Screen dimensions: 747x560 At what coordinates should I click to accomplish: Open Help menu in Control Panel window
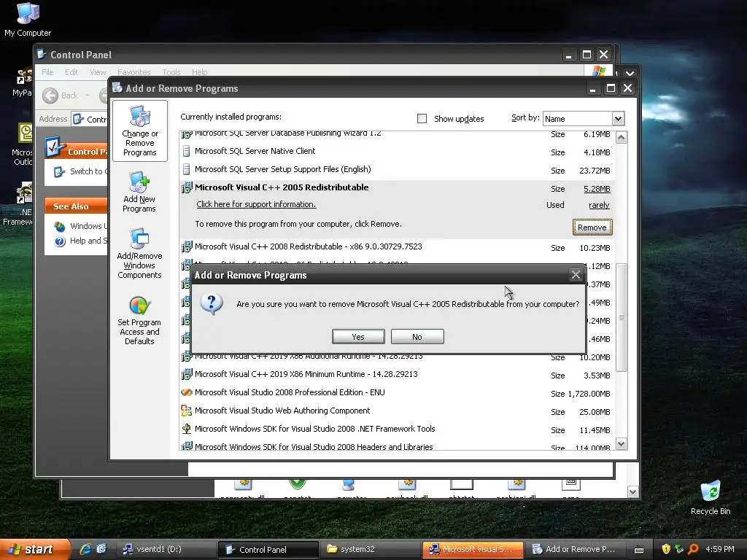(x=200, y=72)
